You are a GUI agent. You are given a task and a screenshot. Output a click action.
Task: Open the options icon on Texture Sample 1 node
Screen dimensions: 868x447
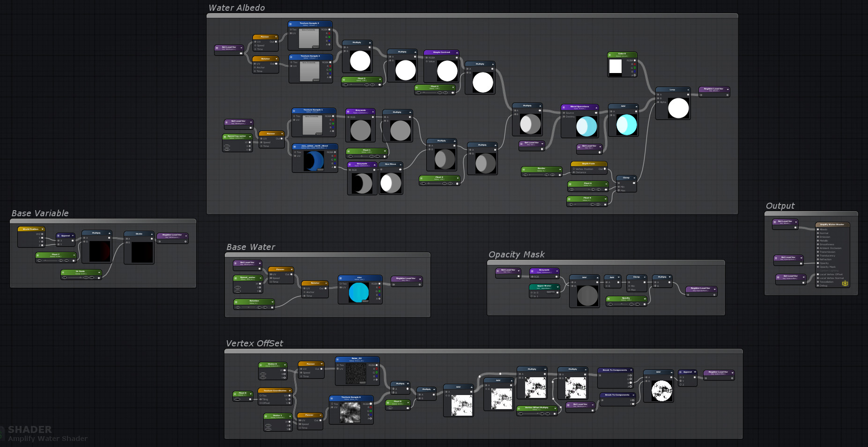[294, 110]
